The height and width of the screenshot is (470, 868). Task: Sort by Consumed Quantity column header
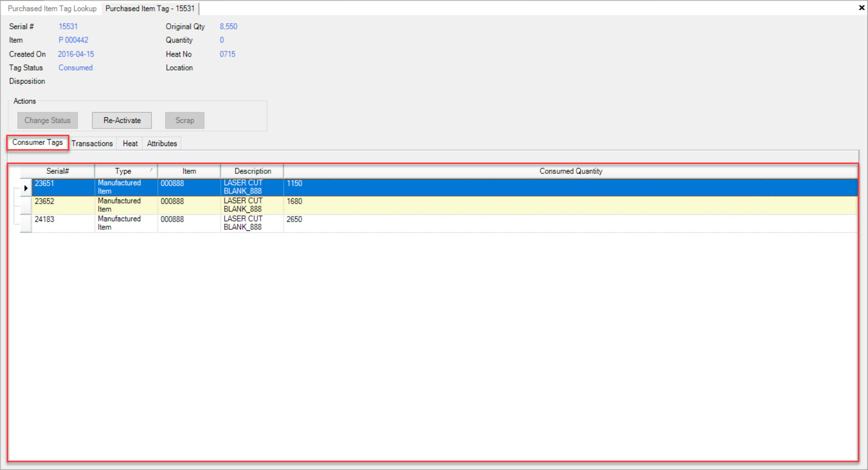point(570,171)
